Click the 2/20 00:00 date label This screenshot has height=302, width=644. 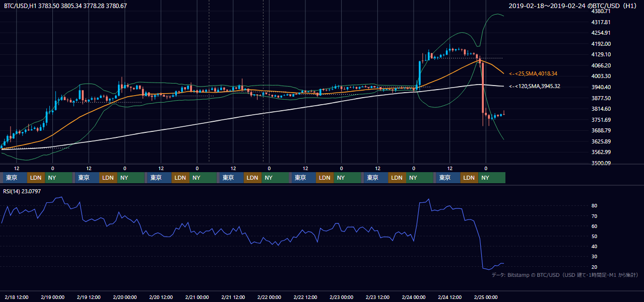(x=125, y=297)
